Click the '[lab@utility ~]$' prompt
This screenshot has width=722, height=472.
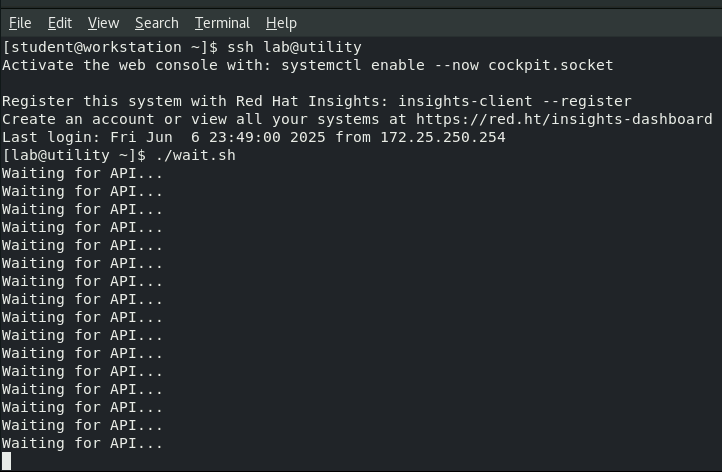(74, 155)
